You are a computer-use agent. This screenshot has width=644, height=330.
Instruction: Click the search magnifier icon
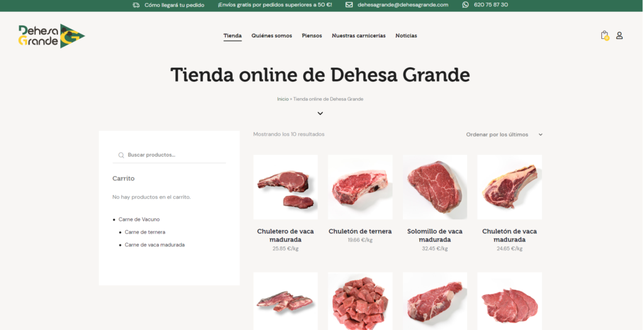[121, 155]
